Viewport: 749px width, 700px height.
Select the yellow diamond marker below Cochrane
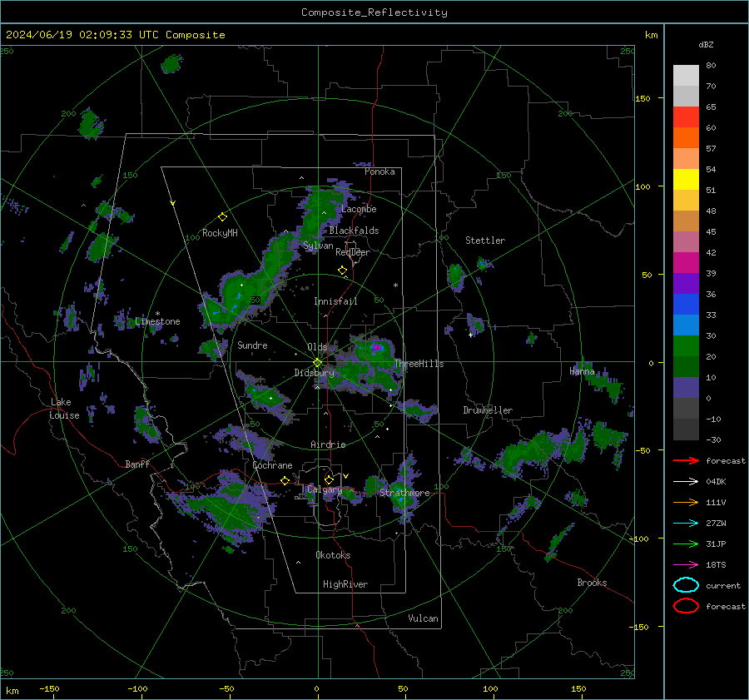pos(285,481)
